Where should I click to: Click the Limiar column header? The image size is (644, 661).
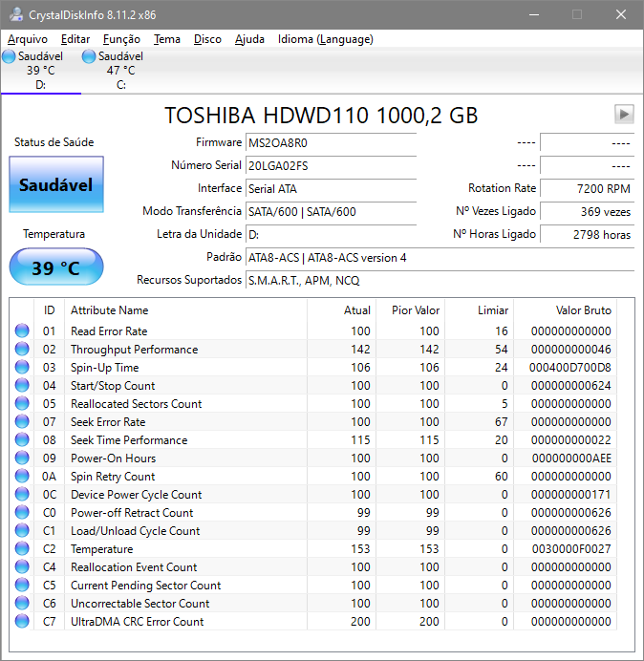click(x=479, y=310)
